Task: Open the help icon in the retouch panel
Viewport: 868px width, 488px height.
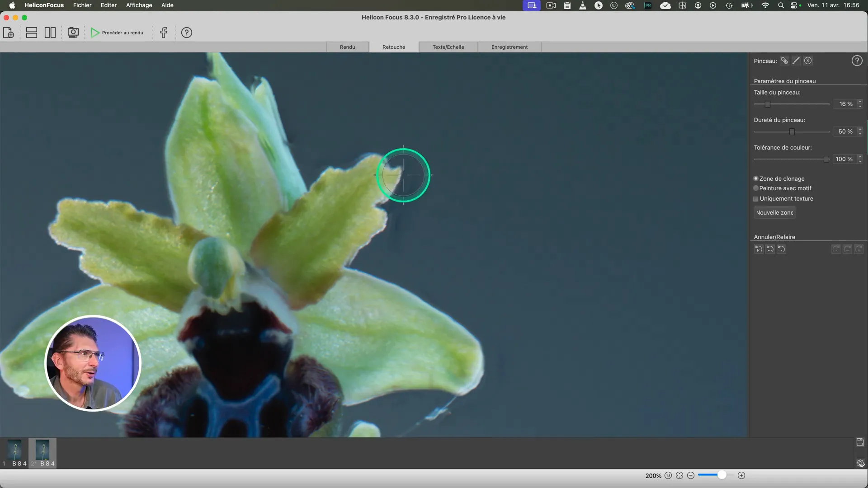Action: 857,61
